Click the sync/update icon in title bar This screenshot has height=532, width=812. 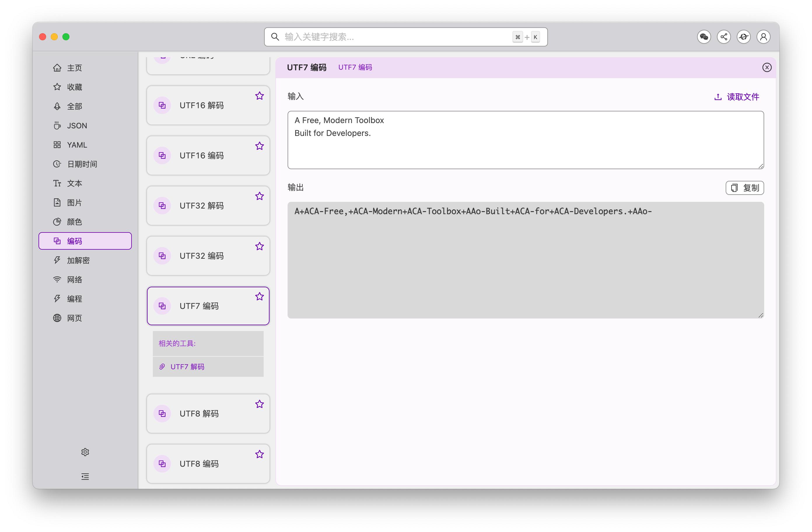point(743,37)
